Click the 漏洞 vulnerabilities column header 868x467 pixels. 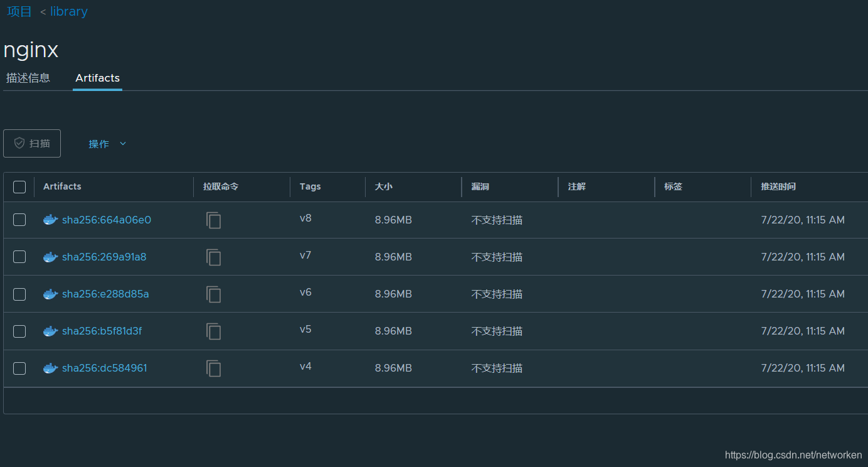pyautogui.click(x=480, y=186)
